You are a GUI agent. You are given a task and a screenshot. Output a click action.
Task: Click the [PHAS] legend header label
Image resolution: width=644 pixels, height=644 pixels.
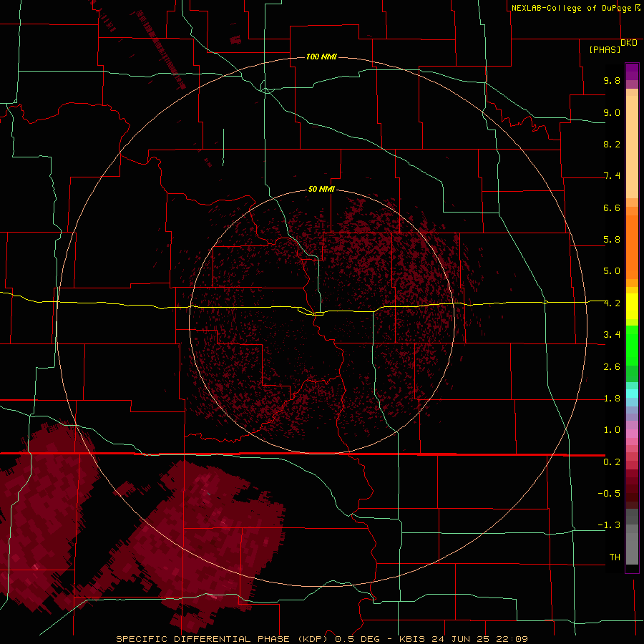tap(605, 49)
